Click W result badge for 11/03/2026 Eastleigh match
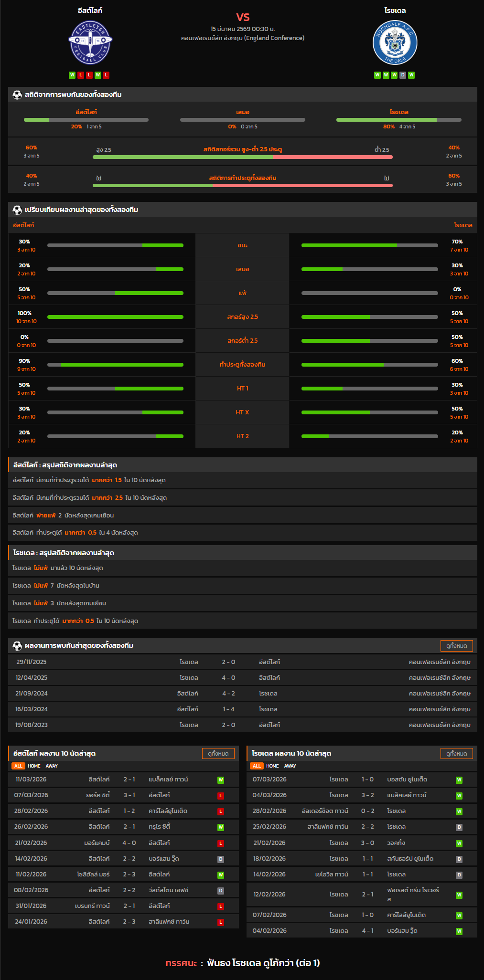This screenshot has width=484, height=980. pos(221,780)
